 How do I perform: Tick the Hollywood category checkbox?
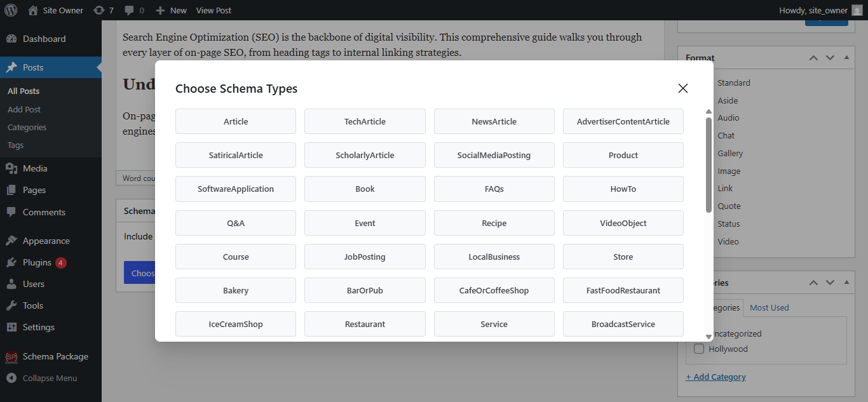click(699, 349)
